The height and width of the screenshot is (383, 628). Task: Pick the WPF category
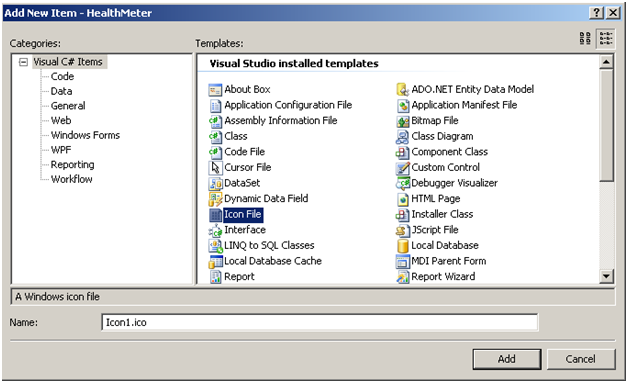coord(61,150)
